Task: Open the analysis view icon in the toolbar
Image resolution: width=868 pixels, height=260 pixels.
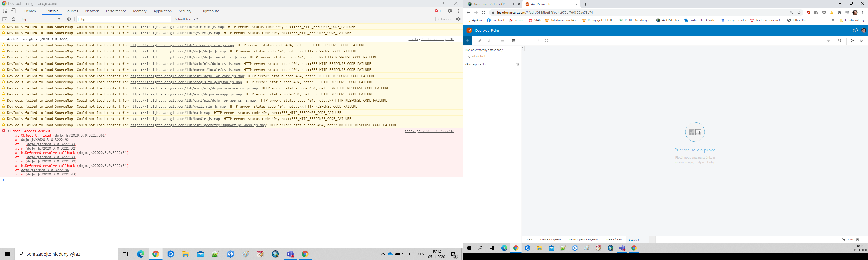Action: (x=853, y=41)
